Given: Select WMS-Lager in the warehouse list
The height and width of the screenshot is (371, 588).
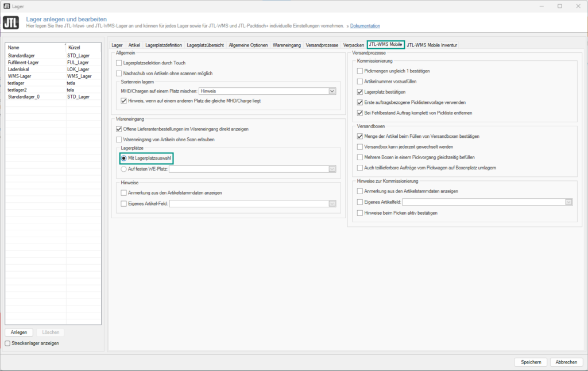Looking at the screenshot, I should click(x=20, y=76).
